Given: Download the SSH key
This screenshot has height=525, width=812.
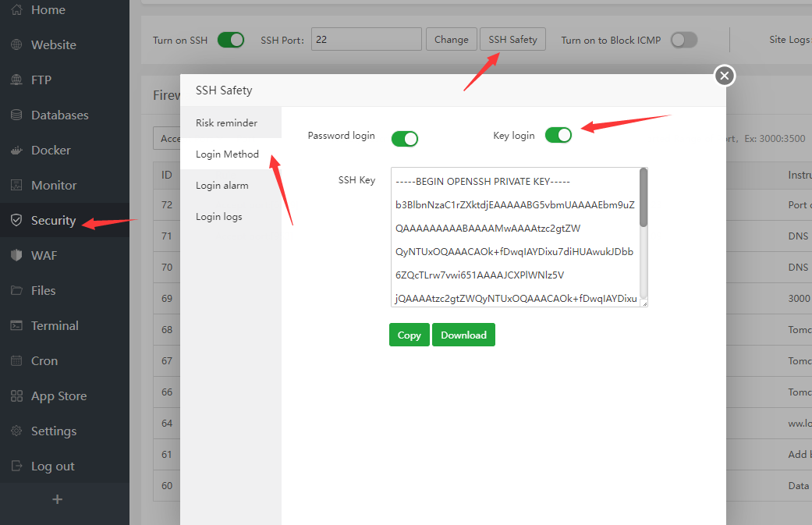Looking at the screenshot, I should [x=463, y=335].
